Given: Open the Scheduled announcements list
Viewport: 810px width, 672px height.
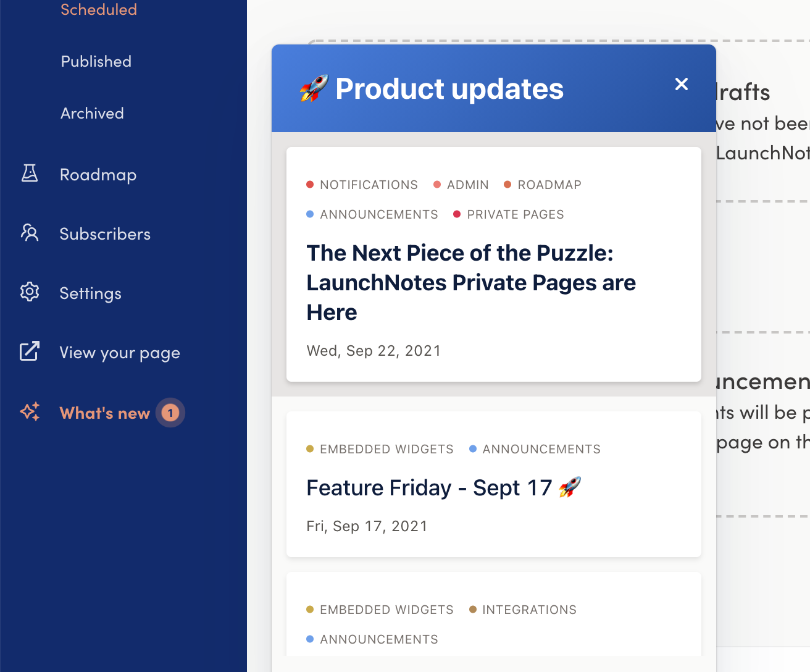Looking at the screenshot, I should 99,9.
